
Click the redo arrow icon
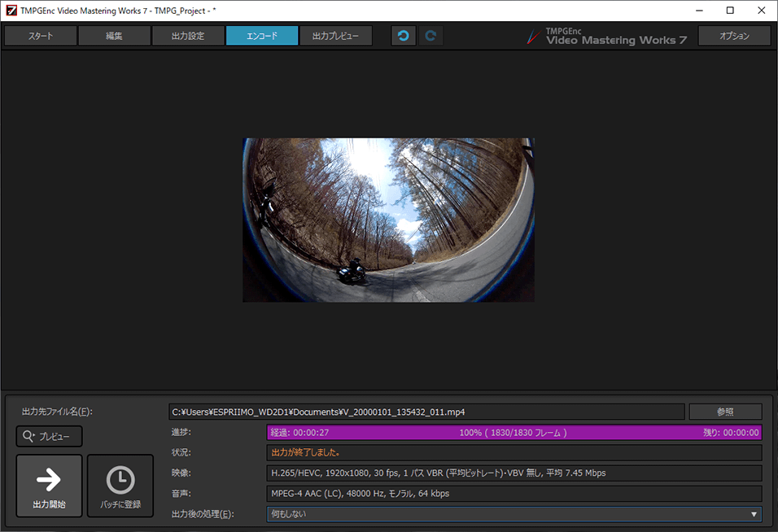[431, 36]
